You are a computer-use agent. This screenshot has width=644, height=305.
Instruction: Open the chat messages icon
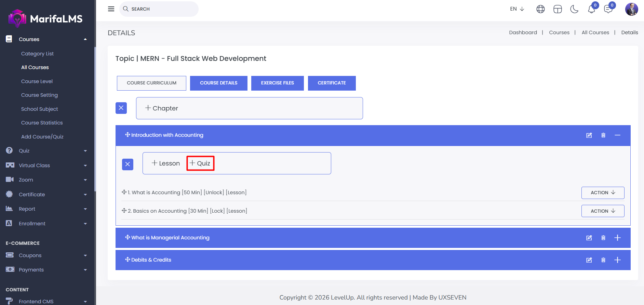[608, 9]
